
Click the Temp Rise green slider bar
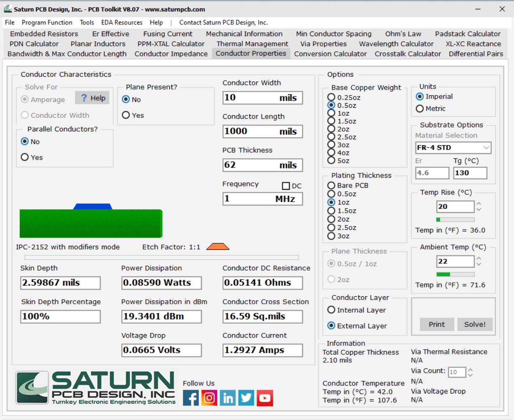pos(455,220)
